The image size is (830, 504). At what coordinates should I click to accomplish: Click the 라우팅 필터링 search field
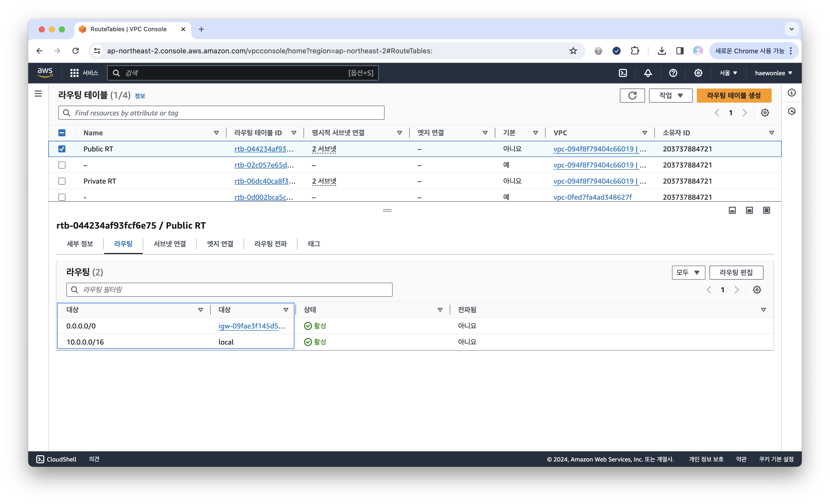click(229, 290)
